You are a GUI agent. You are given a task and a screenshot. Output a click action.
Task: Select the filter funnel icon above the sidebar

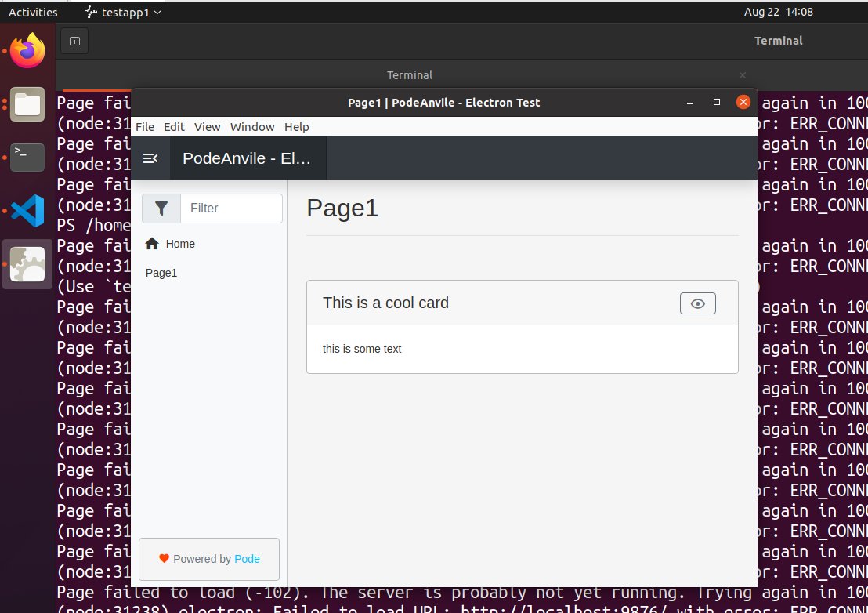pos(161,208)
